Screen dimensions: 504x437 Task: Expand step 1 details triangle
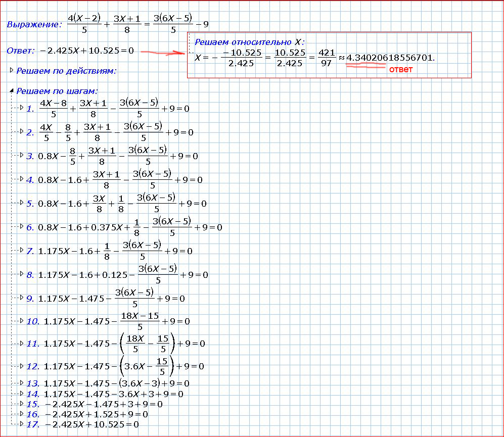point(22,107)
